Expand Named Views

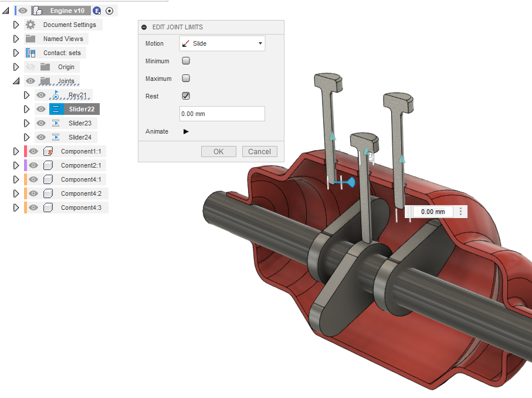tap(16, 39)
